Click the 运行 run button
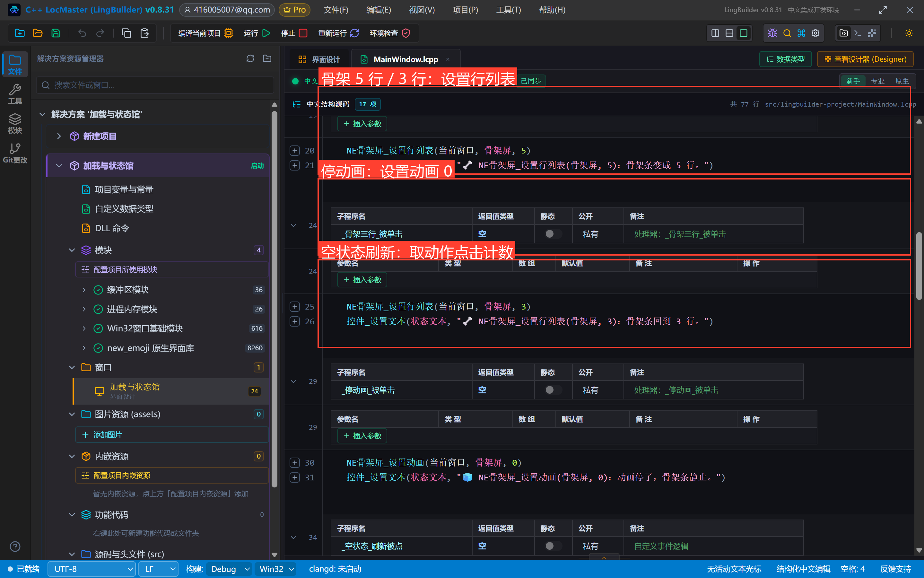This screenshot has width=924, height=578. [x=257, y=33]
